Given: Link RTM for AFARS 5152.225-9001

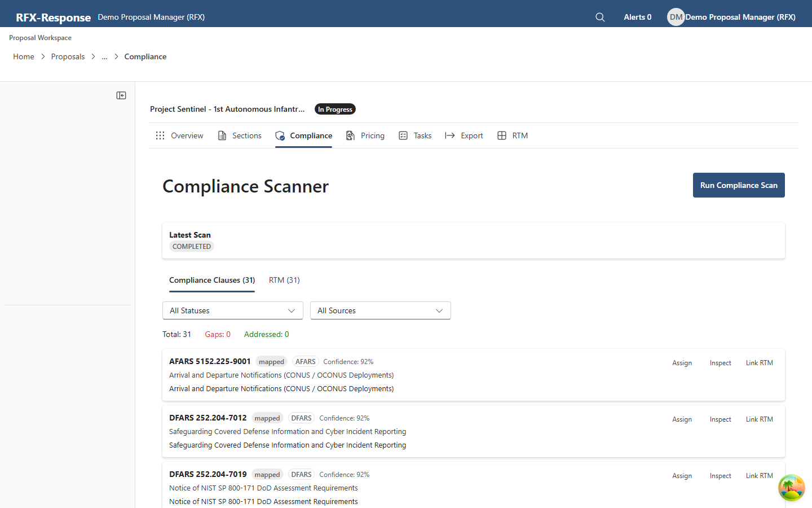Looking at the screenshot, I should coord(759,363).
